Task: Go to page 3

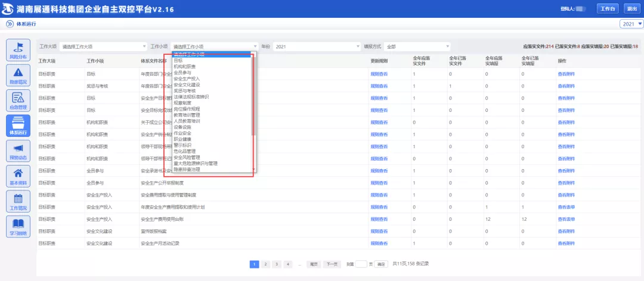Action: 277,264
